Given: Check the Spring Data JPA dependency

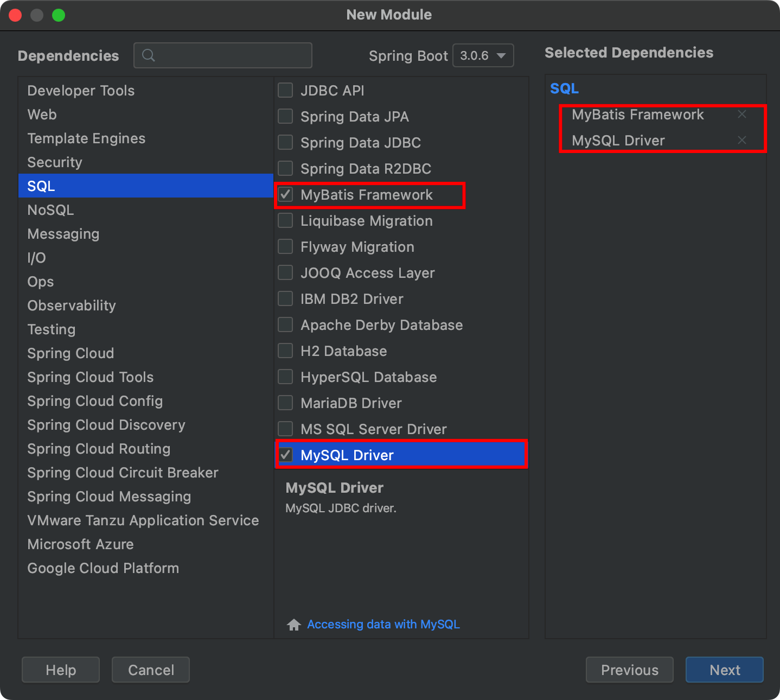Looking at the screenshot, I should pyautogui.click(x=285, y=116).
